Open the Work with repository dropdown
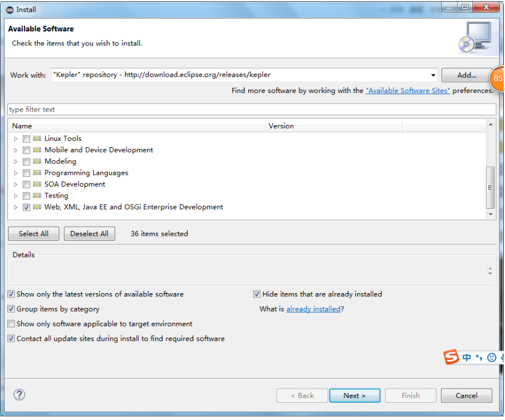The image size is (505, 420). click(433, 75)
